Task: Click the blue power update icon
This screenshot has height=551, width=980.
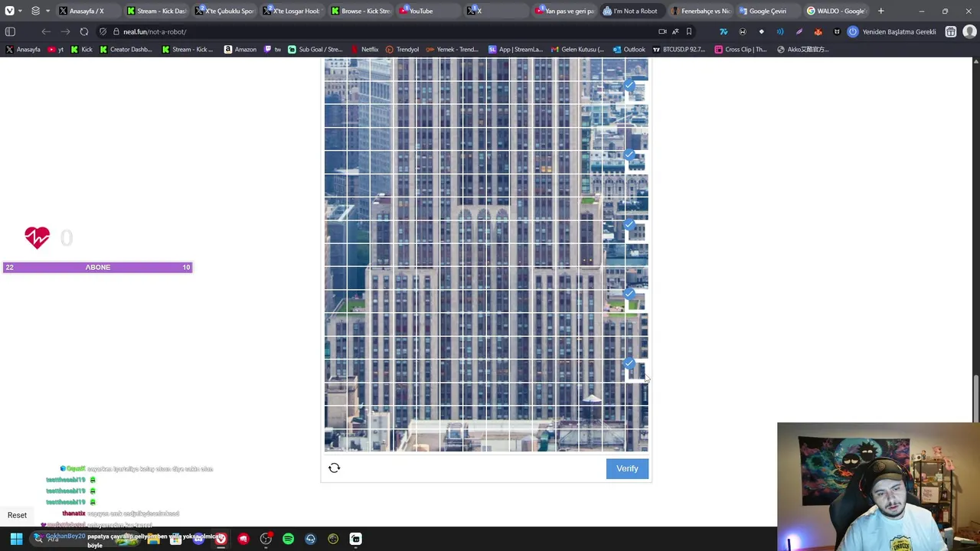Action: (x=852, y=31)
